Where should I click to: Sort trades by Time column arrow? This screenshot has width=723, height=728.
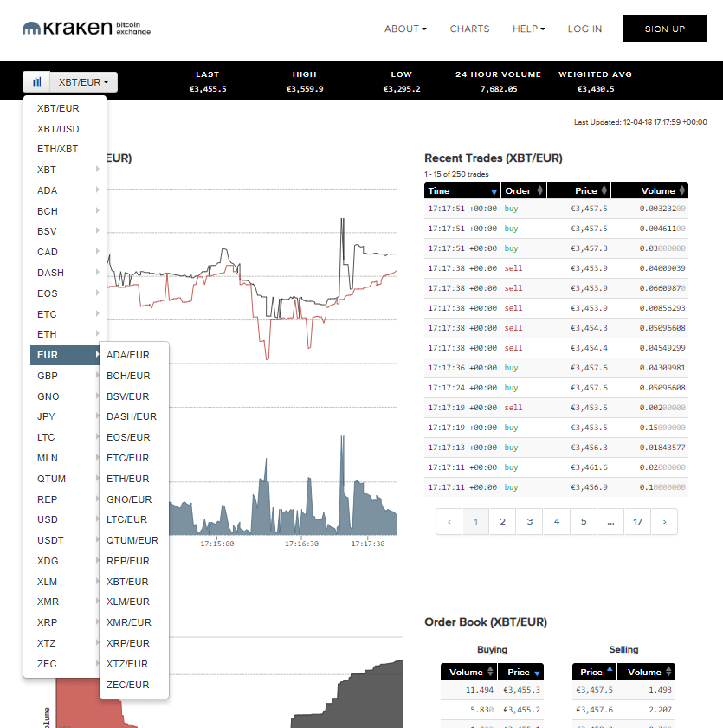[494, 191]
